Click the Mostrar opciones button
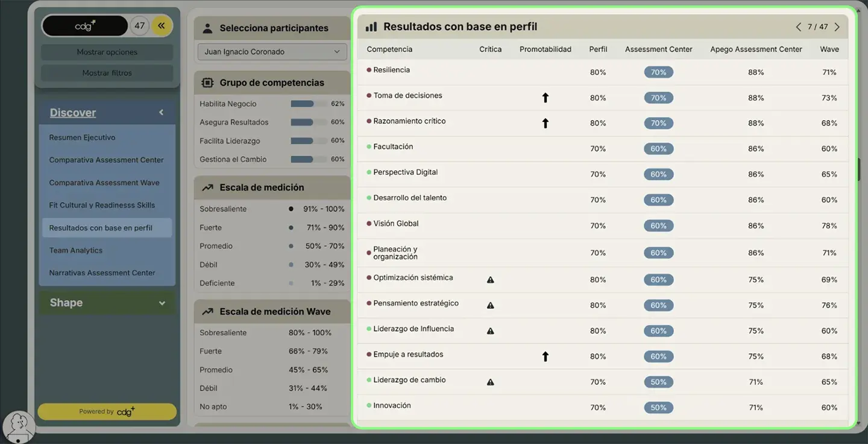 point(107,52)
